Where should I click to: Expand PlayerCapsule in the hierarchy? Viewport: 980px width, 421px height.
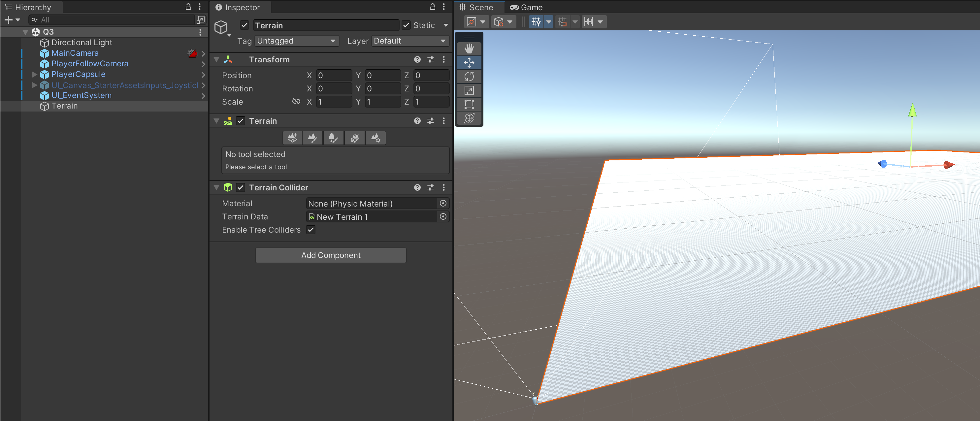[x=35, y=74]
